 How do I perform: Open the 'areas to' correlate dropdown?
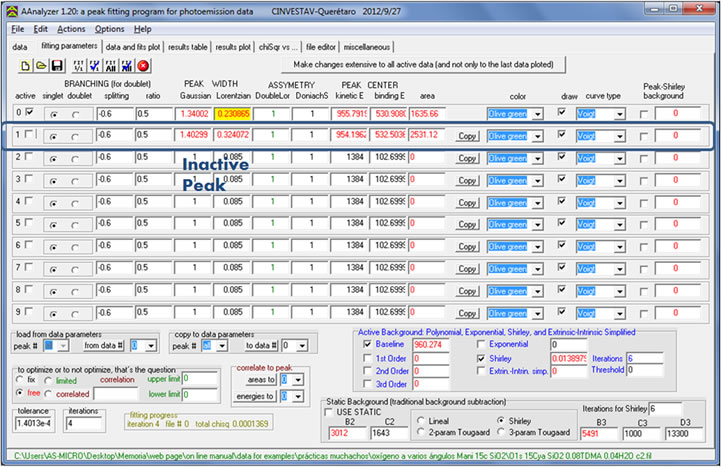[x=293, y=381]
